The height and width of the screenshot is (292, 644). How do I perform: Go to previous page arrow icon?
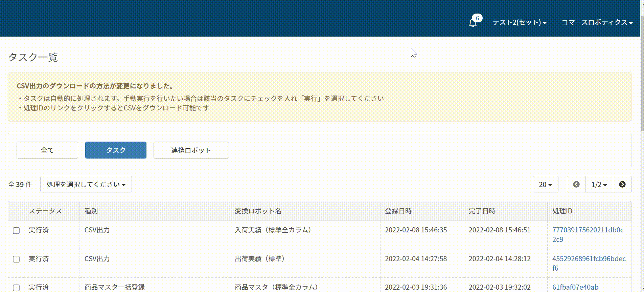point(576,184)
